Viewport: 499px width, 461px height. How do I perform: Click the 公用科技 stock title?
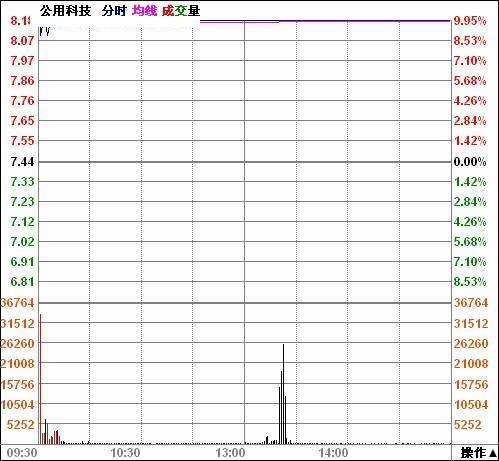pos(66,11)
